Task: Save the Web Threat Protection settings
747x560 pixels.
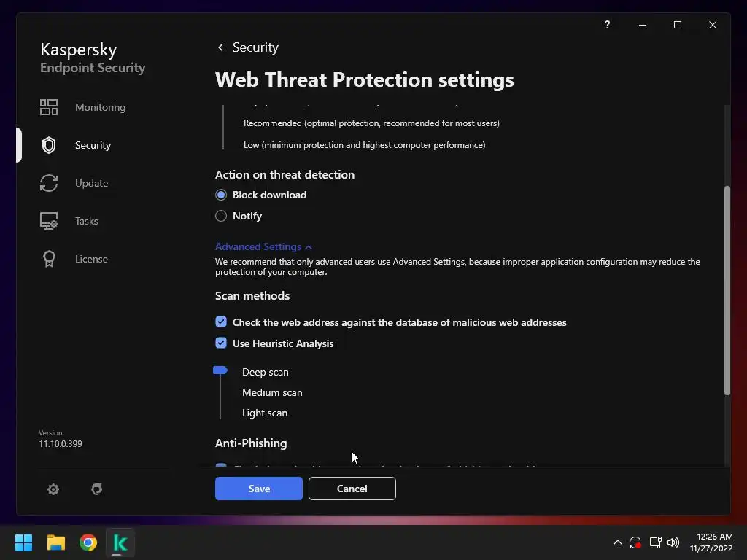Action: (x=259, y=489)
